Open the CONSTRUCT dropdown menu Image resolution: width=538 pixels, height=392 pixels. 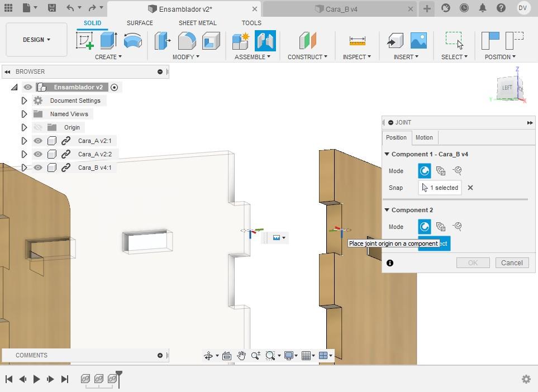(x=307, y=57)
